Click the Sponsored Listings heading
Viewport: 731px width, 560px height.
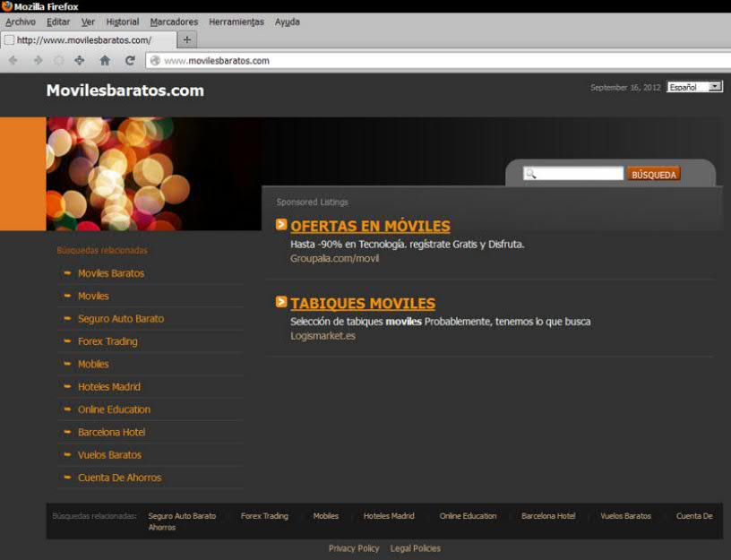point(312,202)
